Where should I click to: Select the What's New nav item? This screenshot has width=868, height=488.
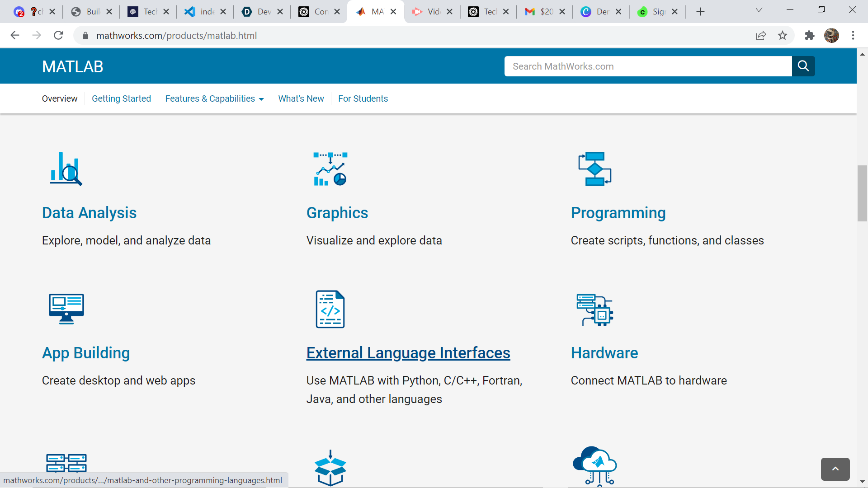[301, 99]
